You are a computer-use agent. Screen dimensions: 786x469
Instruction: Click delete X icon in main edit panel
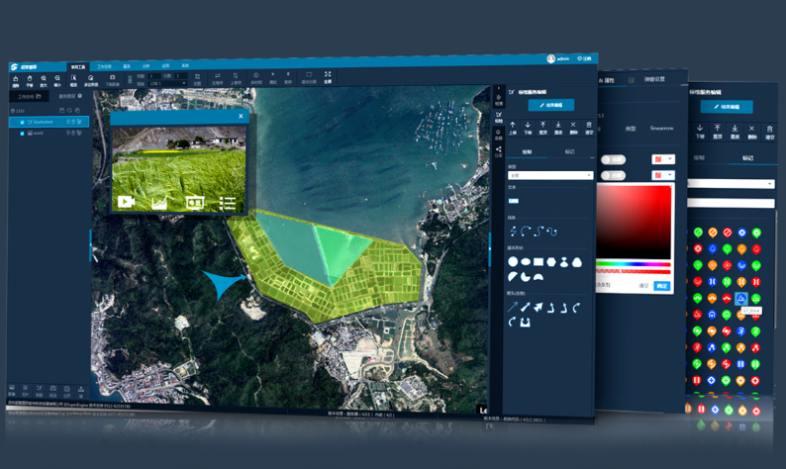pos(573,127)
